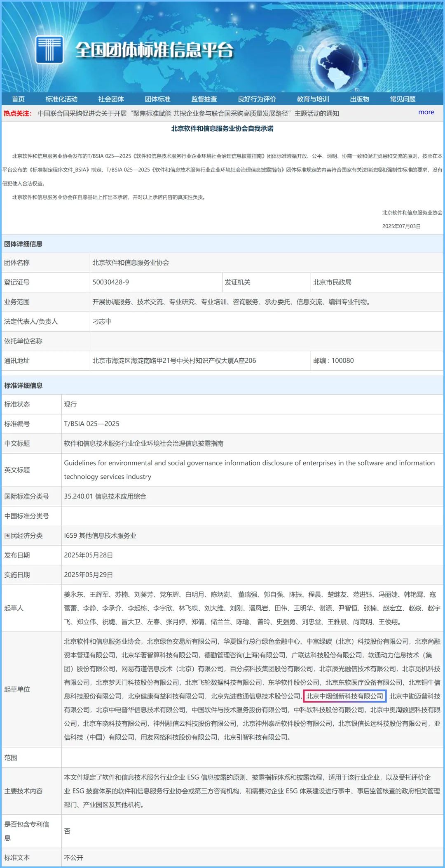Click the platform logo icon in header
Screen dimensions: 445x868
click(49, 49)
